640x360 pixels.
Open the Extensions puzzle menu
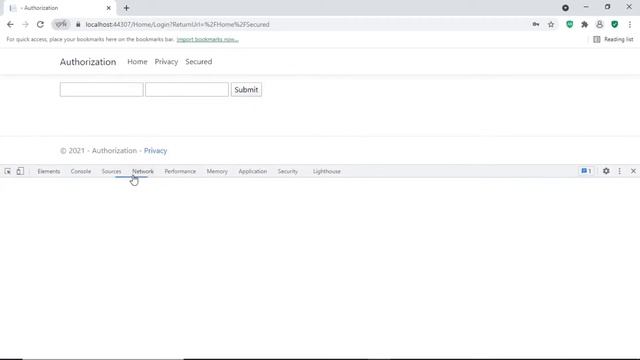coord(584,24)
